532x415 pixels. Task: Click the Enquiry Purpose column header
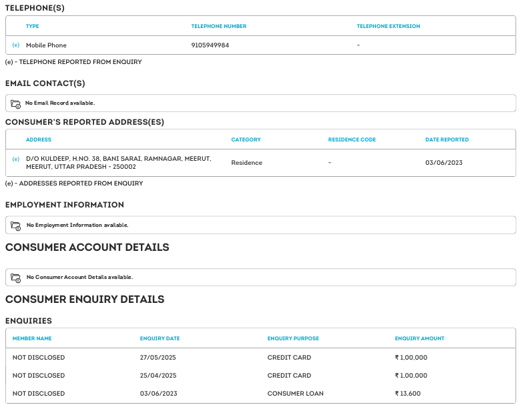[x=293, y=339]
